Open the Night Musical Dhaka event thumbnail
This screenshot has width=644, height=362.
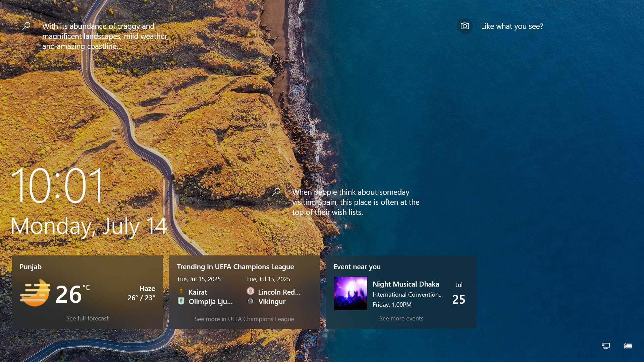click(x=351, y=293)
